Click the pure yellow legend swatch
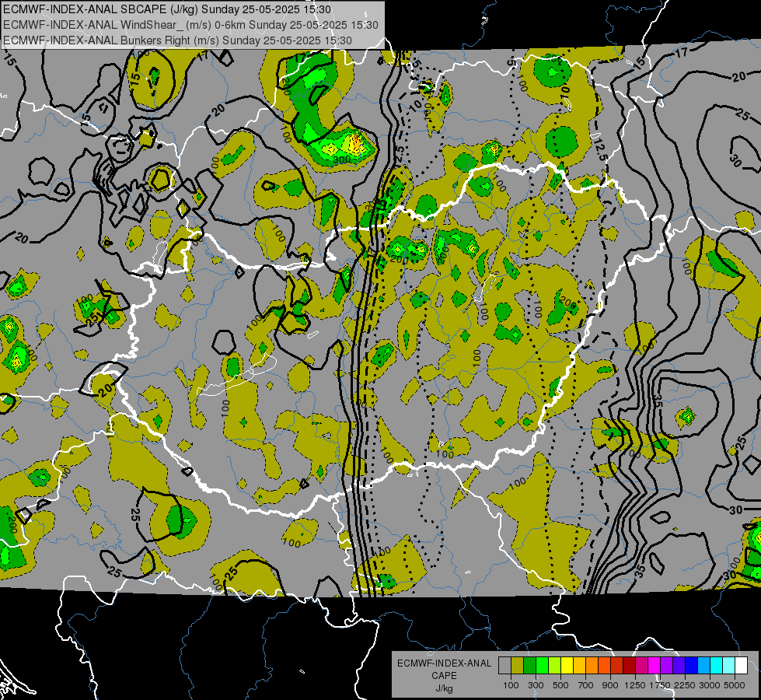Viewport: 761px width, 700px height. pos(567,666)
